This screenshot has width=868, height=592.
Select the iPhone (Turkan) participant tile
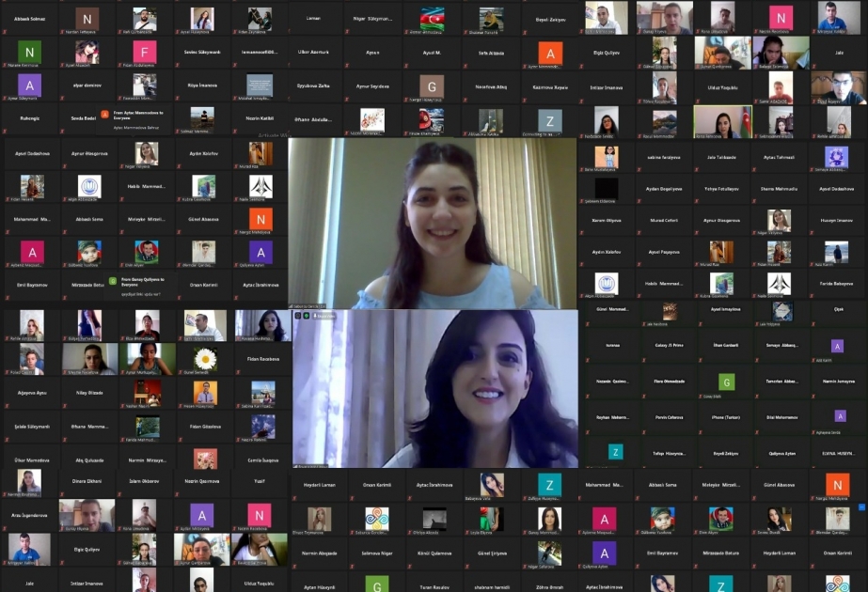[x=726, y=418]
